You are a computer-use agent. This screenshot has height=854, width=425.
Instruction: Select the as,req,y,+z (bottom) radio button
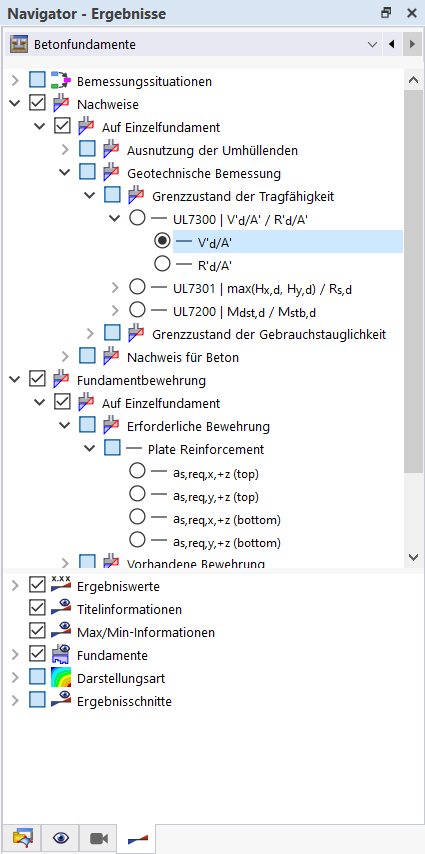pyautogui.click(x=137, y=541)
